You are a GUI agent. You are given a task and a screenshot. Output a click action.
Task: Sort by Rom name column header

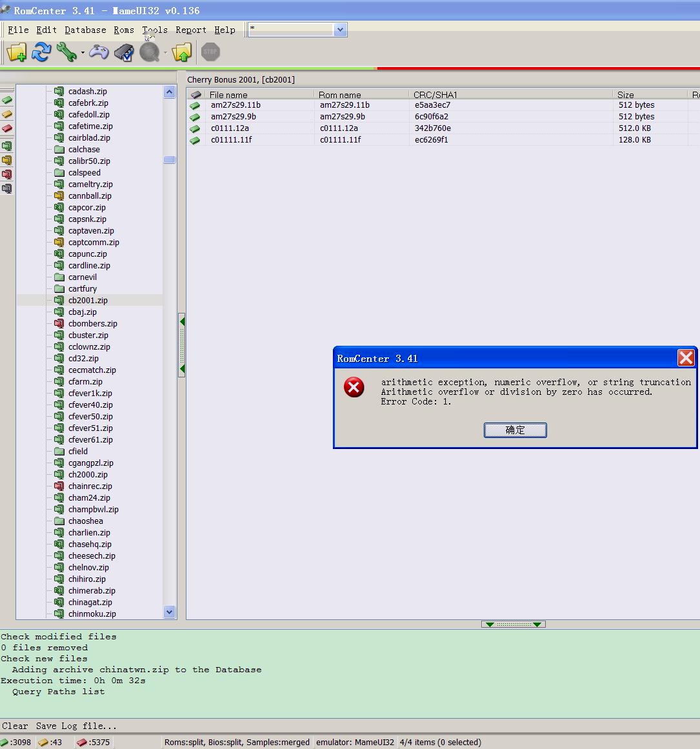(x=362, y=95)
